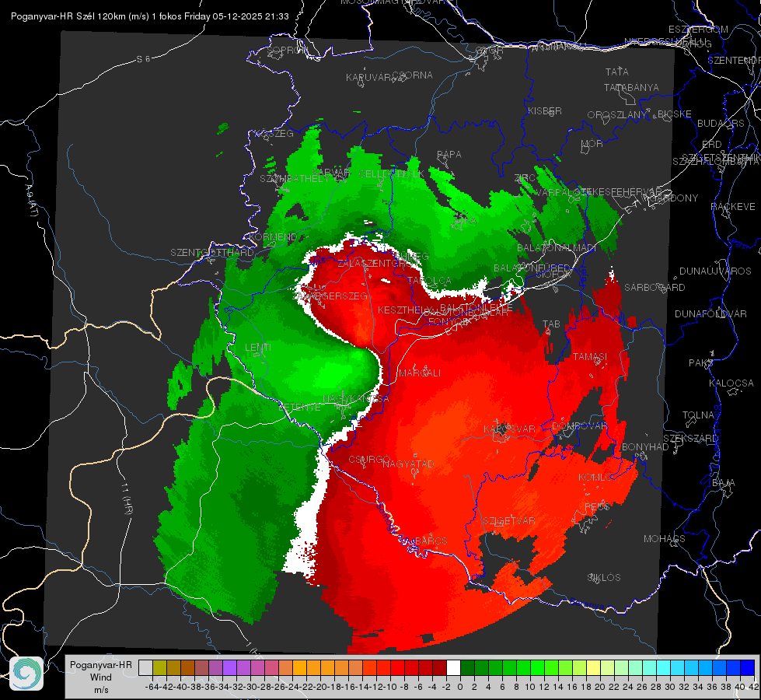Select the gray swatch left of -64
The width and height of the screenshot is (761, 700).
click(145, 668)
